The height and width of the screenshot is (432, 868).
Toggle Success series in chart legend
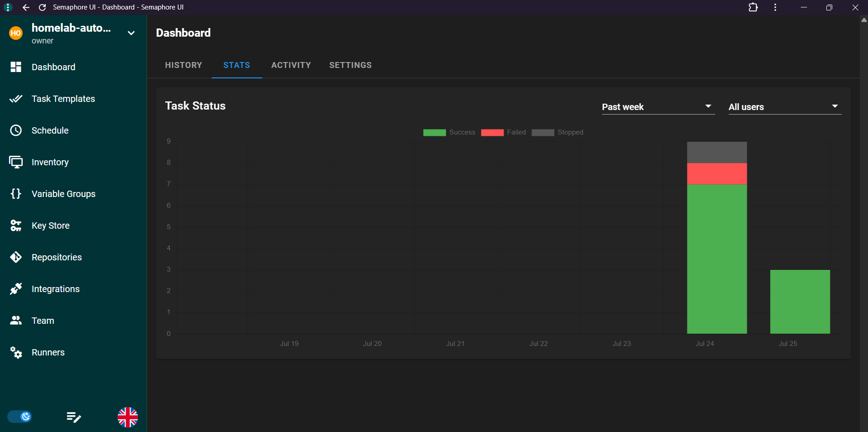click(x=449, y=132)
